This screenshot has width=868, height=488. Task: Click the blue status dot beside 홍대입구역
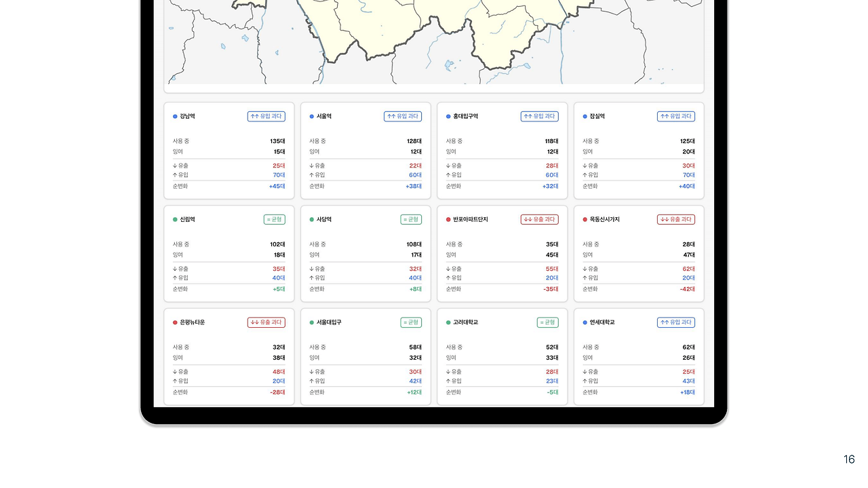pos(448,117)
